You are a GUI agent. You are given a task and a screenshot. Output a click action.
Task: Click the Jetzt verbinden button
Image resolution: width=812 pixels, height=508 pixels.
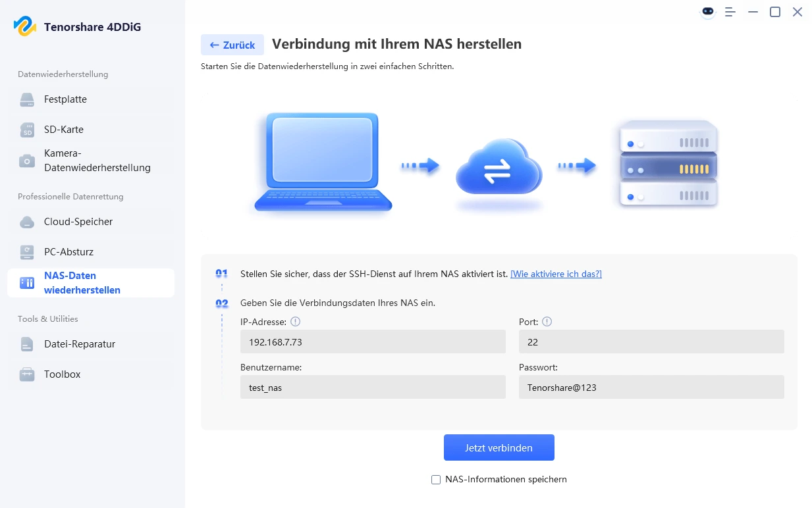pos(499,447)
